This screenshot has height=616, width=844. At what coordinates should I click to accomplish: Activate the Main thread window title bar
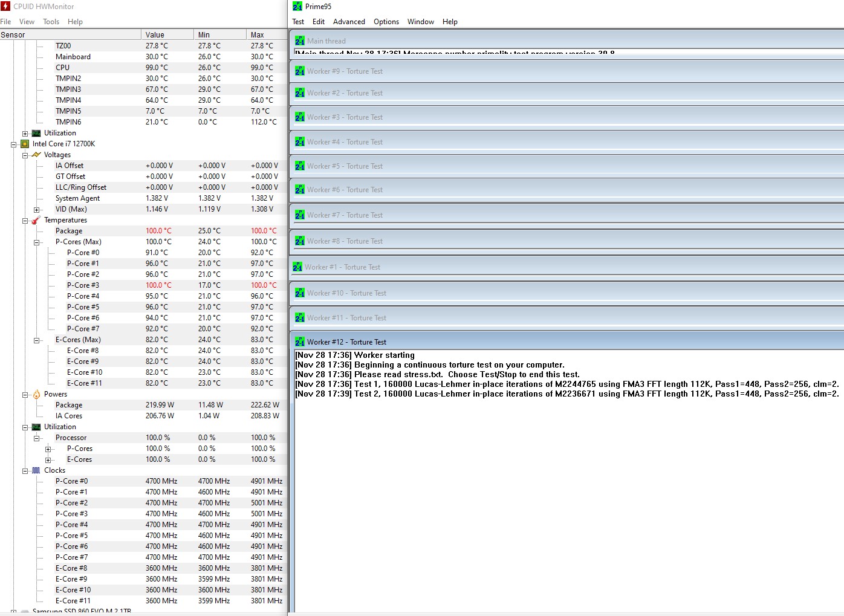[x=567, y=41]
